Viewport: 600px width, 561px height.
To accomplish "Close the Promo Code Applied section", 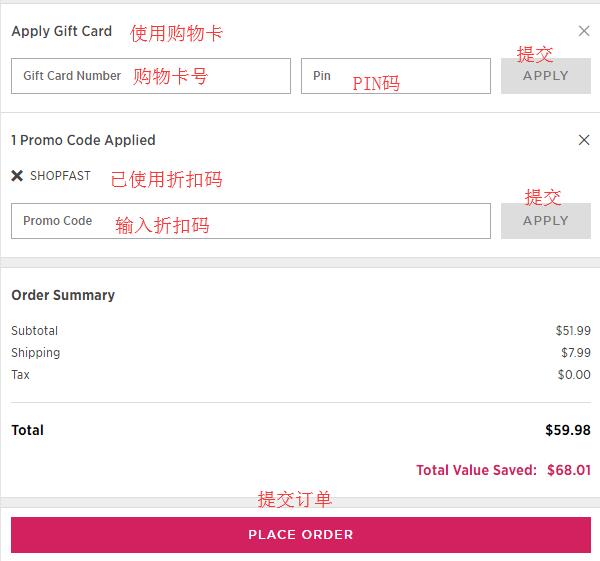I will 584,140.
